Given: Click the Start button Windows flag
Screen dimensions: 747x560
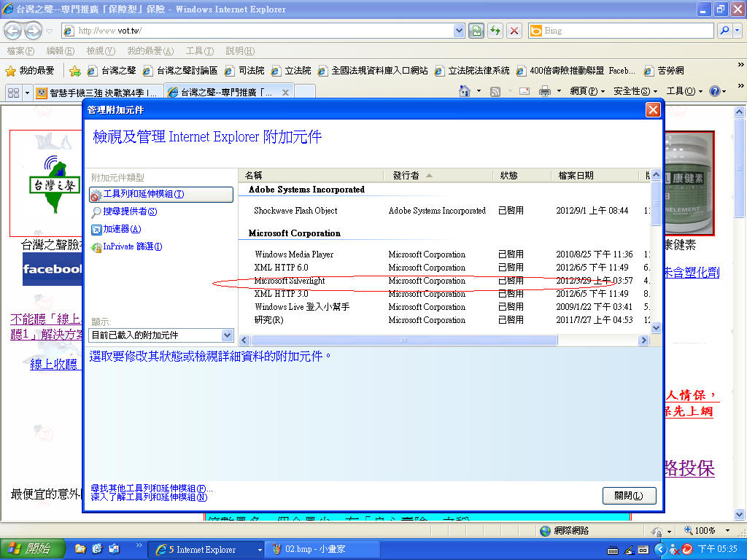Looking at the screenshot, I should pos(31,549).
